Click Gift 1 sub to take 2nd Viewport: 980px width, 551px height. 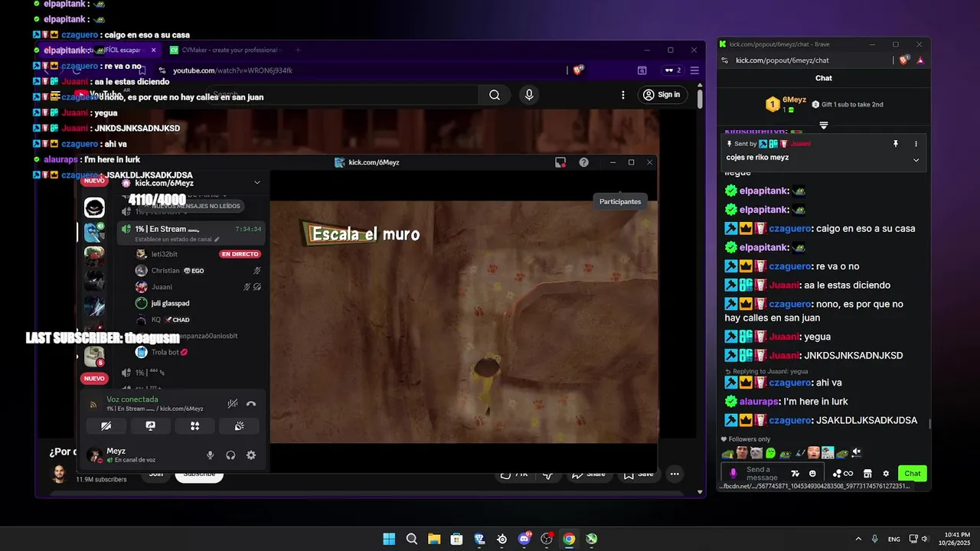[847, 104]
